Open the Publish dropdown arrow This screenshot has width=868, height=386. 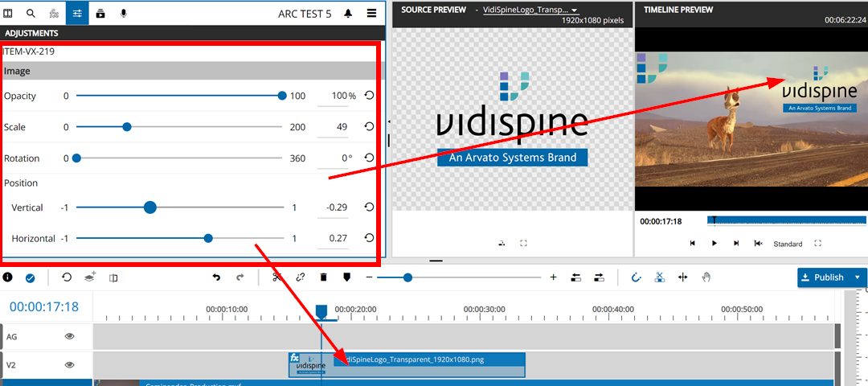click(x=858, y=277)
